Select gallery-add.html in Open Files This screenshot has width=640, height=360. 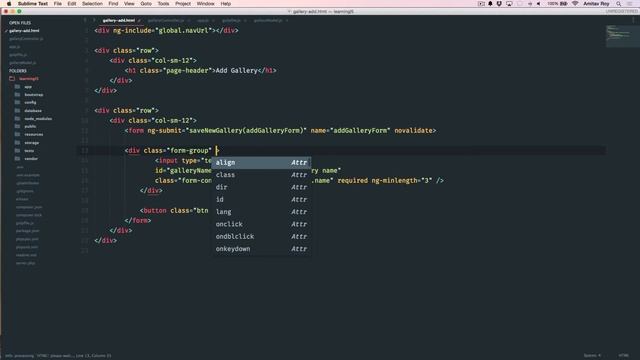coord(24,31)
